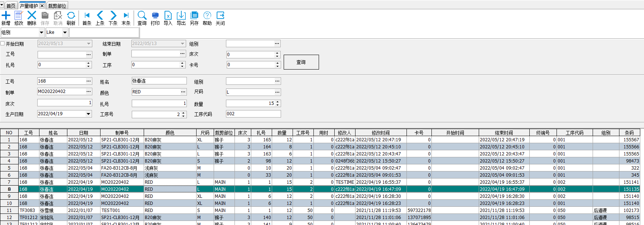The image size is (644, 225).
Task: Open lookup of detail 制单 MO20220402 field
Action: pyautogui.click(x=89, y=91)
